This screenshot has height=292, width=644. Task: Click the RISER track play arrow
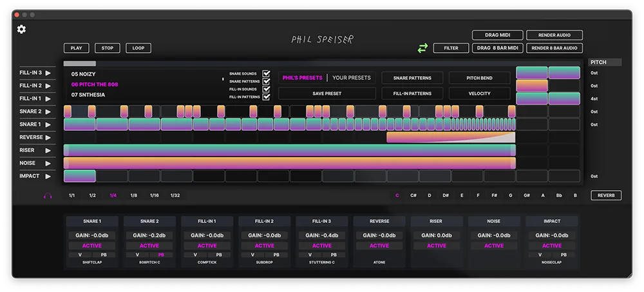48,151
